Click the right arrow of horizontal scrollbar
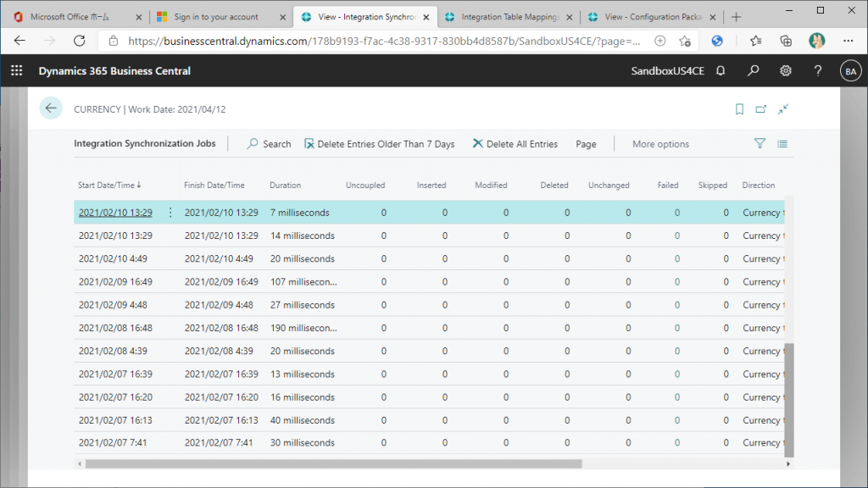 [x=788, y=464]
